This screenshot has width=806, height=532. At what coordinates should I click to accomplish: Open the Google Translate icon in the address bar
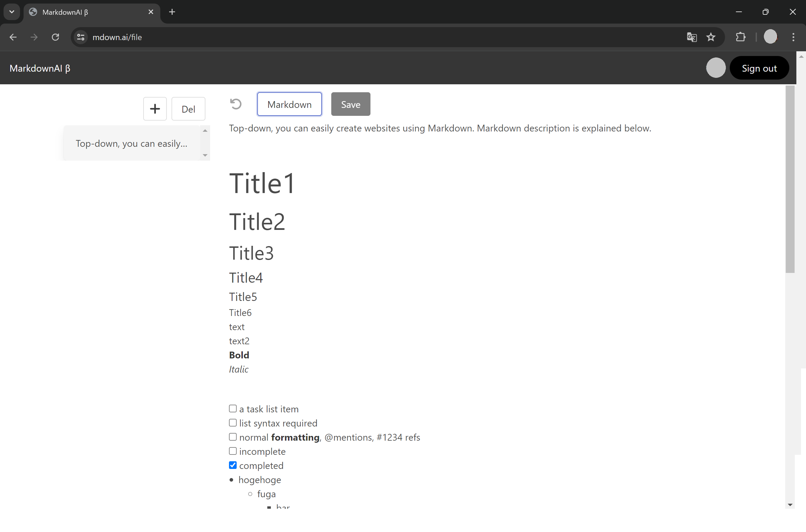pyautogui.click(x=691, y=37)
